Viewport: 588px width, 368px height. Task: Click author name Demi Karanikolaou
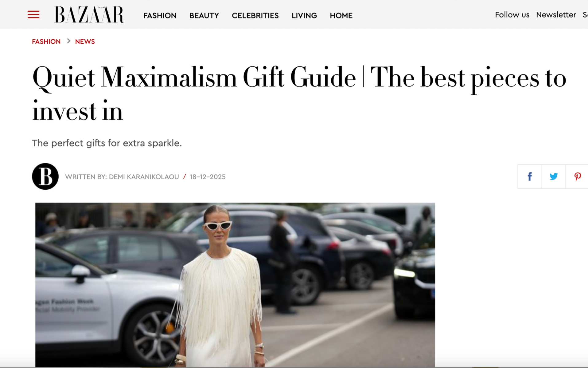144,177
